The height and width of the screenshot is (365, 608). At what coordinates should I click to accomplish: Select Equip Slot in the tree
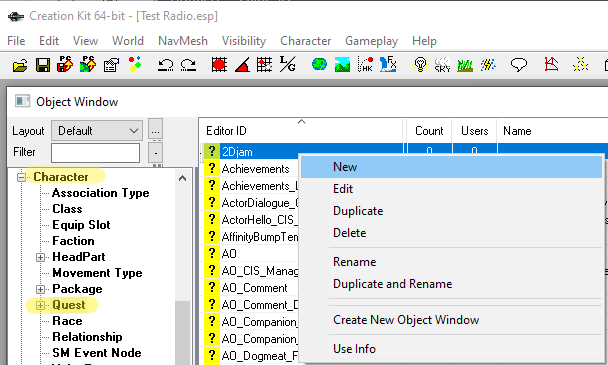pyautogui.click(x=81, y=225)
